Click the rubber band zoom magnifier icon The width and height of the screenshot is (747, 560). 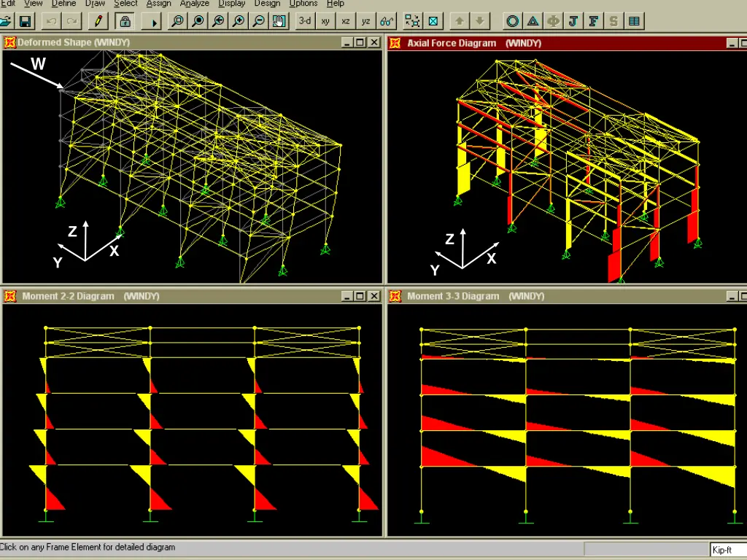click(177, 21)
